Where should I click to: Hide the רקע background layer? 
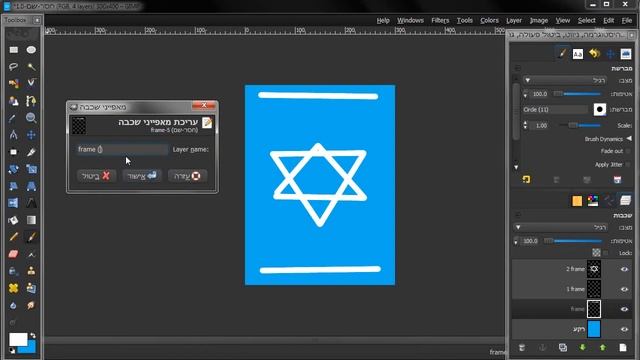(x=624, y=329)
